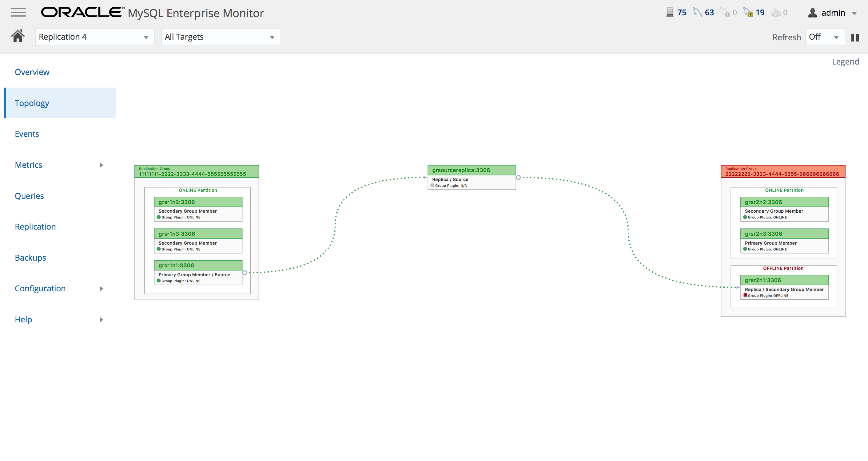Select replication group 11111111-2222-3333-4444-555555555555 header
This screenshot has width=868, height=461.
(197, 171)
